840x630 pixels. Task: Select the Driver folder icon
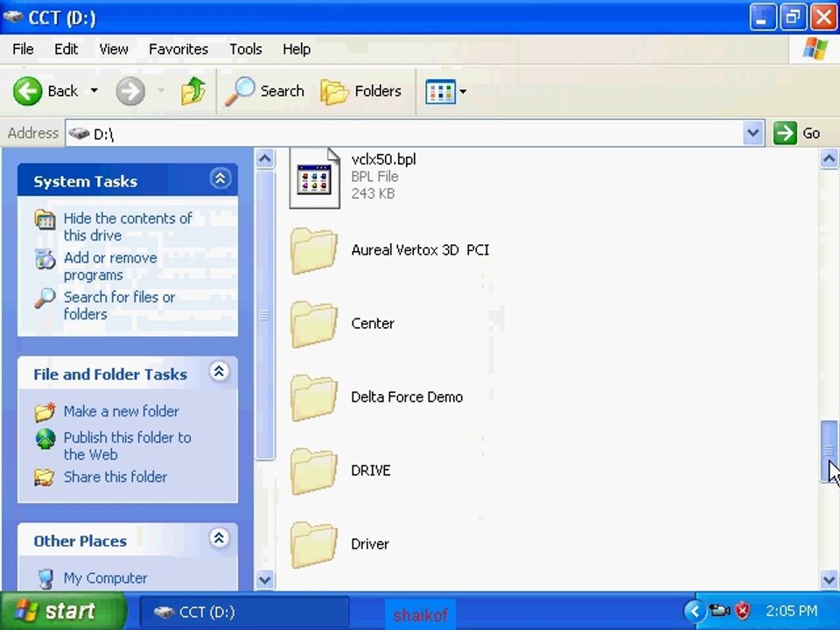pyautogui.click(x=314, y=544)
